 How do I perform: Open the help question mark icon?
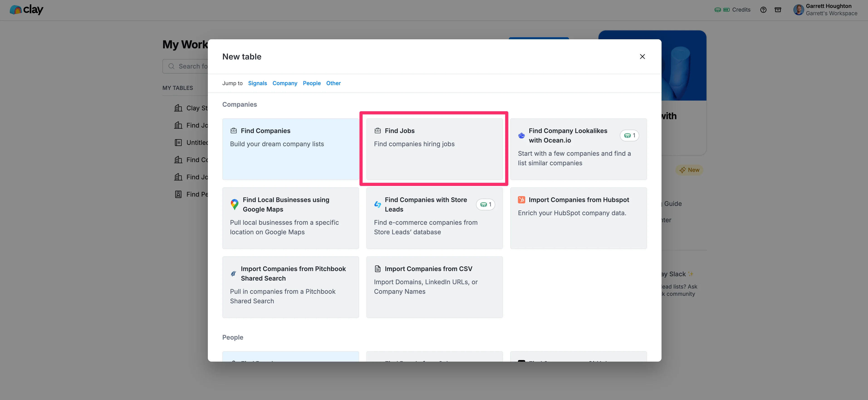pos(763,10)
